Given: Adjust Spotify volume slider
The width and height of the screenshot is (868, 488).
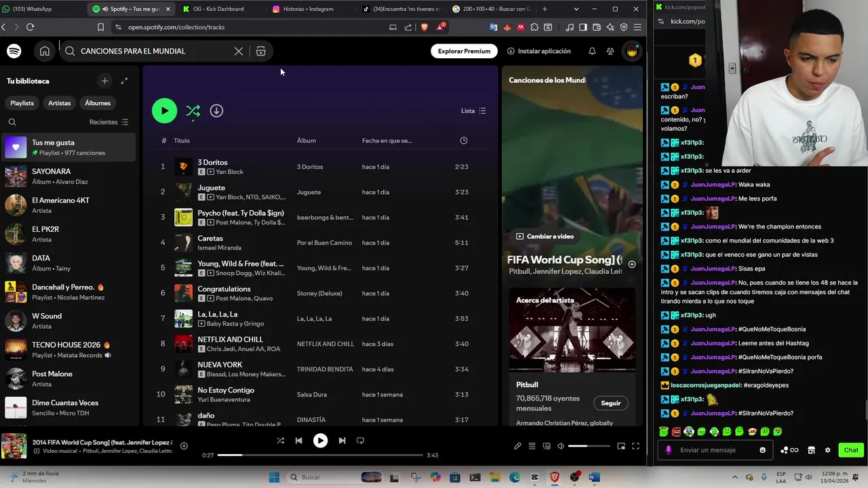Looking at the screenshot, I should click(589, 446).
